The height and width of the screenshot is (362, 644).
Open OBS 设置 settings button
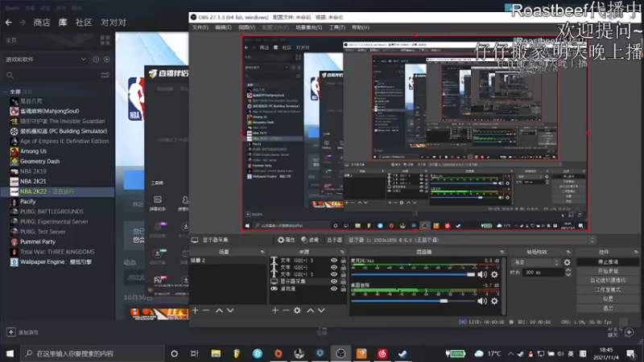tap(608, 298)
